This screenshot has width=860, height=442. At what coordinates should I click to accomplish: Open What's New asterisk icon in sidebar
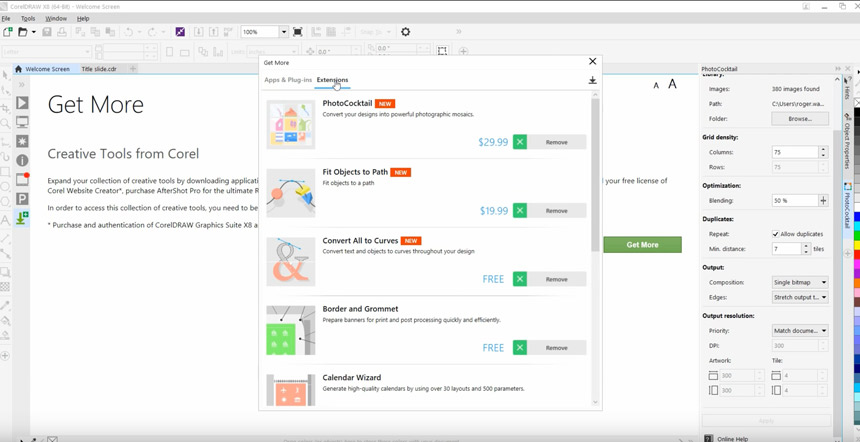22,141
